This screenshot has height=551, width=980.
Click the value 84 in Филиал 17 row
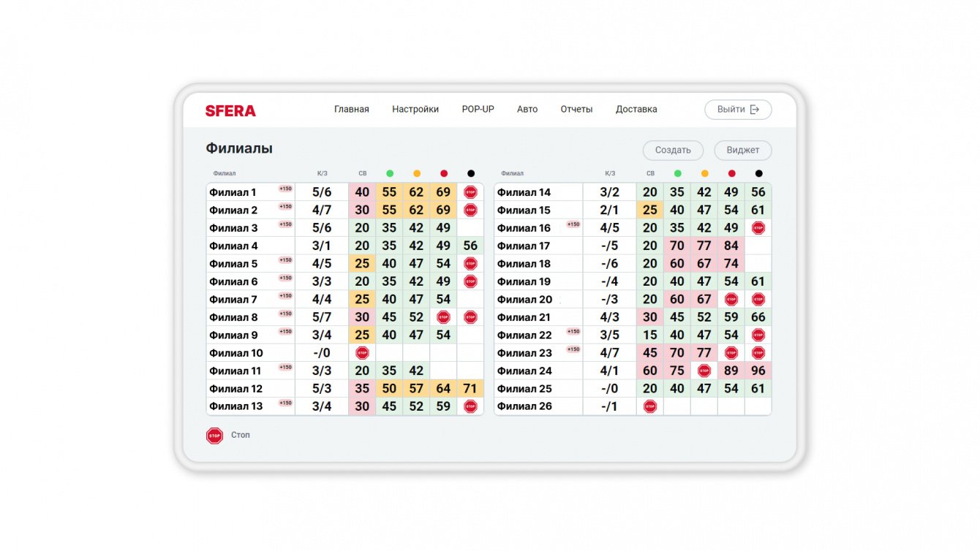(x=731, y=246)
